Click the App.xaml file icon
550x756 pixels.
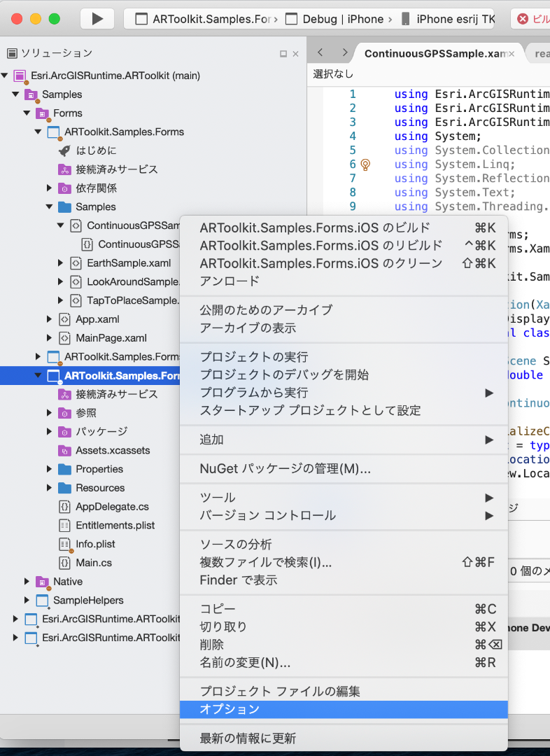(64, 320)
